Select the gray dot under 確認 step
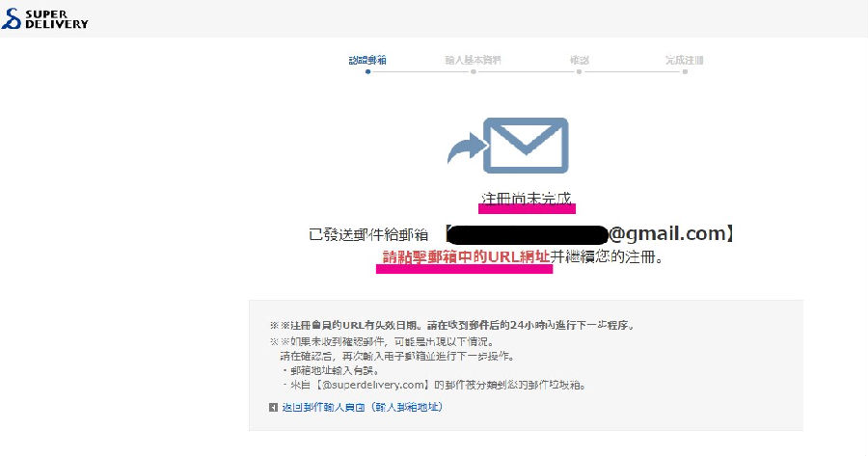 (579, 71)
